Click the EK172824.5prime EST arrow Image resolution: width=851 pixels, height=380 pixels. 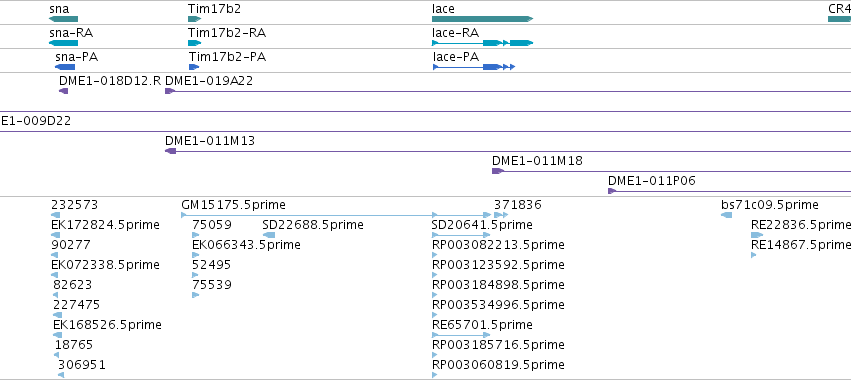pyautogui.click(x=55, y=235)
